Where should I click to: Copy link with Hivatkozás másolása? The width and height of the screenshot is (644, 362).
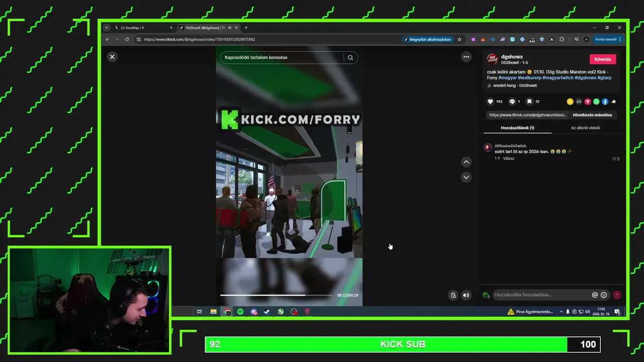pyautogui.click(x=592, y=115)
